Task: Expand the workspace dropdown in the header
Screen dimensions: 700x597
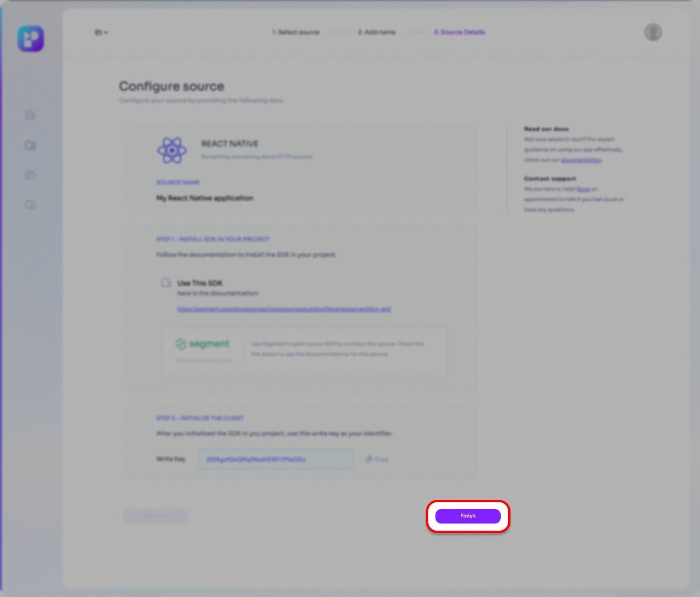Action: click(101, 33)
